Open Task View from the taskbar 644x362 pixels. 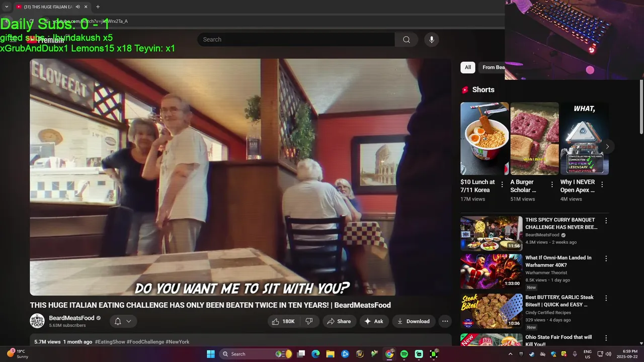pyautogui.click(x=301, y=354)
